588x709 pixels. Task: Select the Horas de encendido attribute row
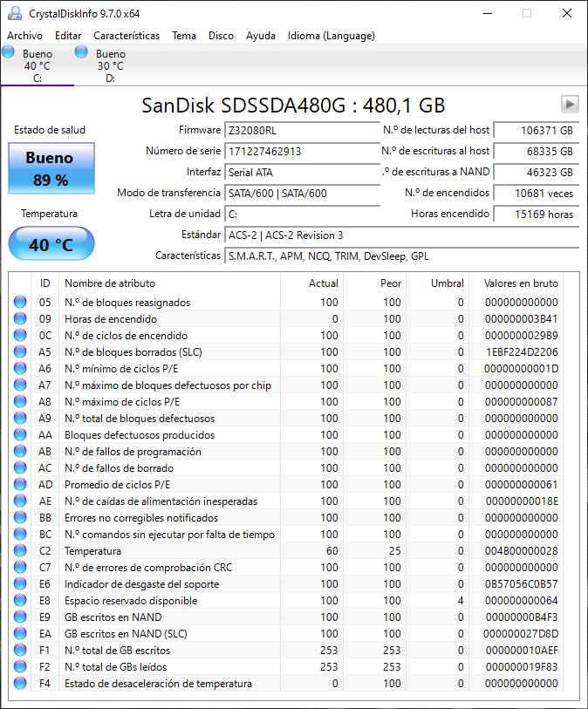pyautogui.click(x=288, y=319)
